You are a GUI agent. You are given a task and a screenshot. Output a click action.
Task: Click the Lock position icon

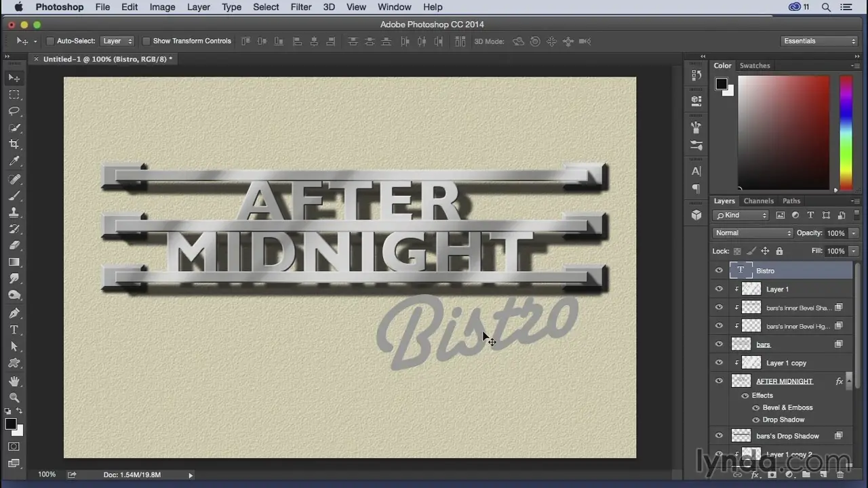pyautogui.click(x=765, y=251)
